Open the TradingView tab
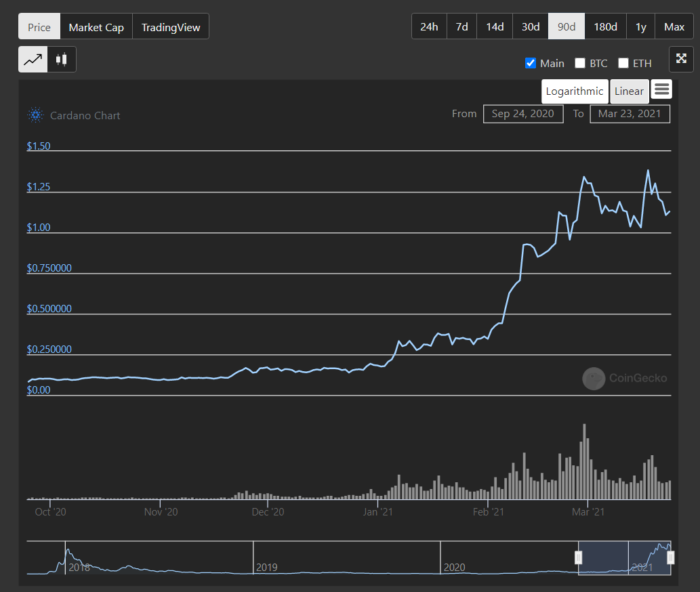 point(171,27)
